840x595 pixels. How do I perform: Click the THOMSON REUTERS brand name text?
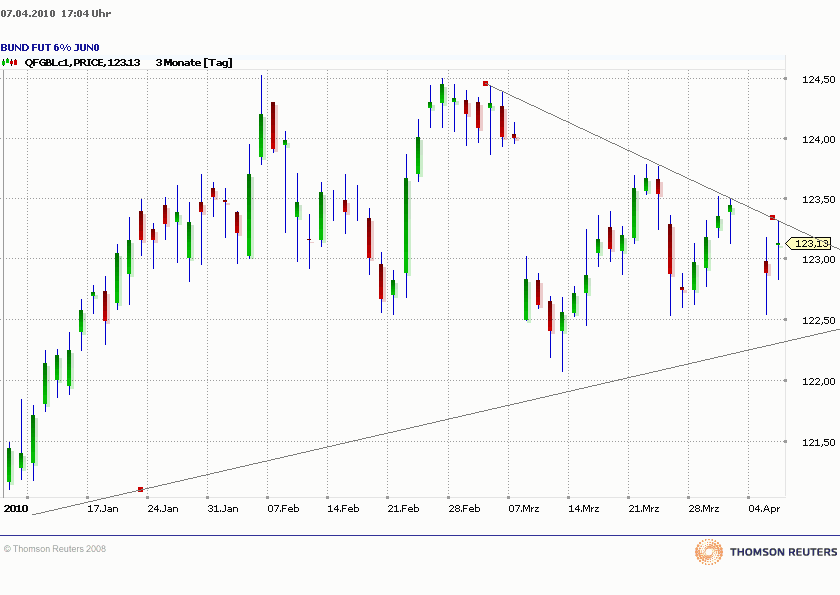pyautogui.click(x=783, y=552)
